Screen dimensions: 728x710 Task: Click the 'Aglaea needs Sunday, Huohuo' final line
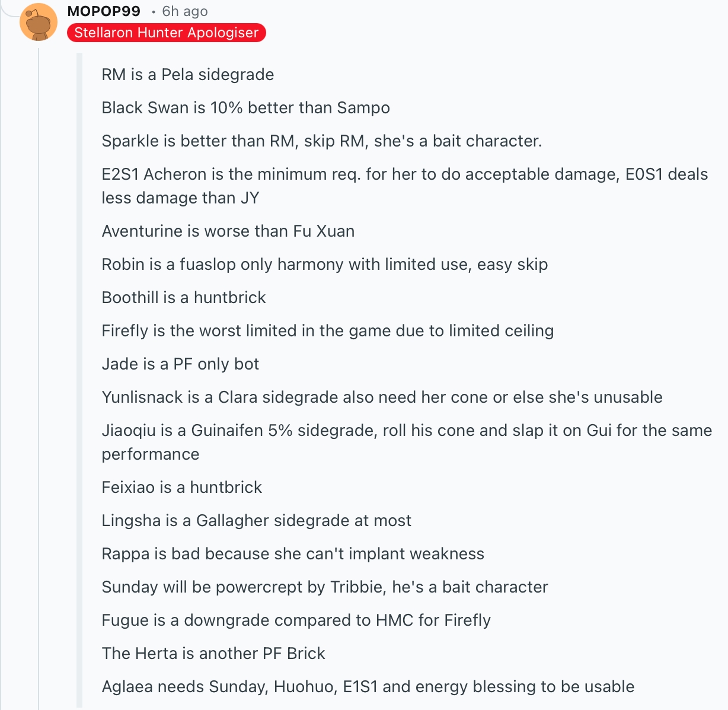368,687
